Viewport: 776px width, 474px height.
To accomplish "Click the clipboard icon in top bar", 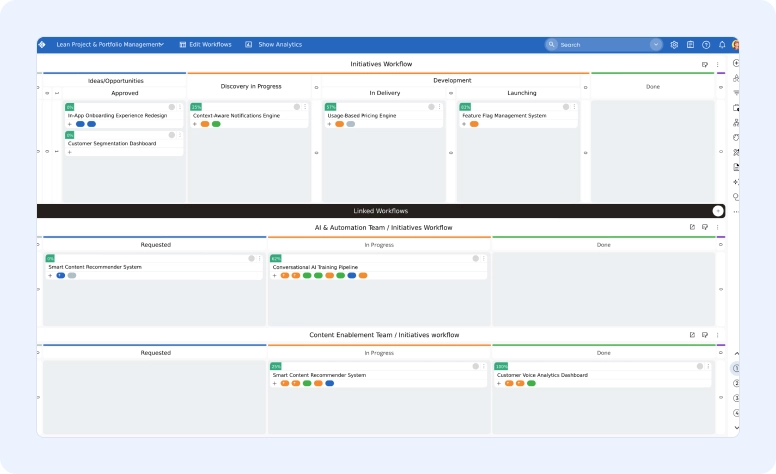I will coord(690,45).
